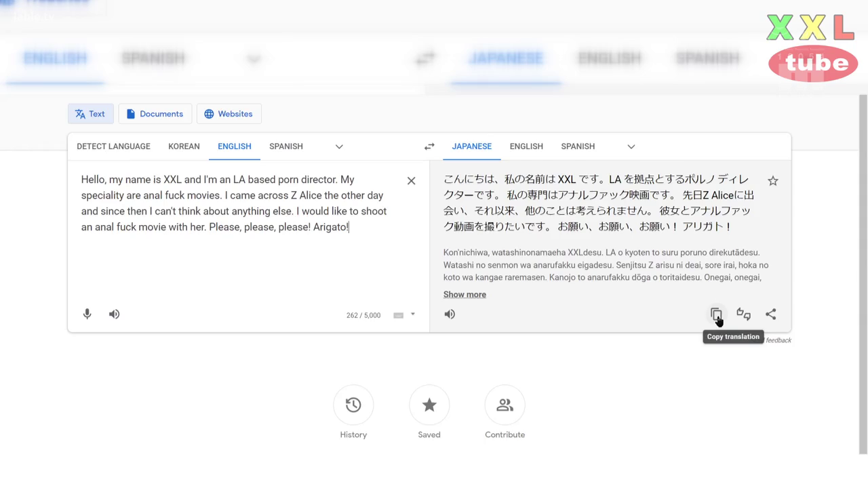Expand the target language dropdown chevron

tap(631, 146)
